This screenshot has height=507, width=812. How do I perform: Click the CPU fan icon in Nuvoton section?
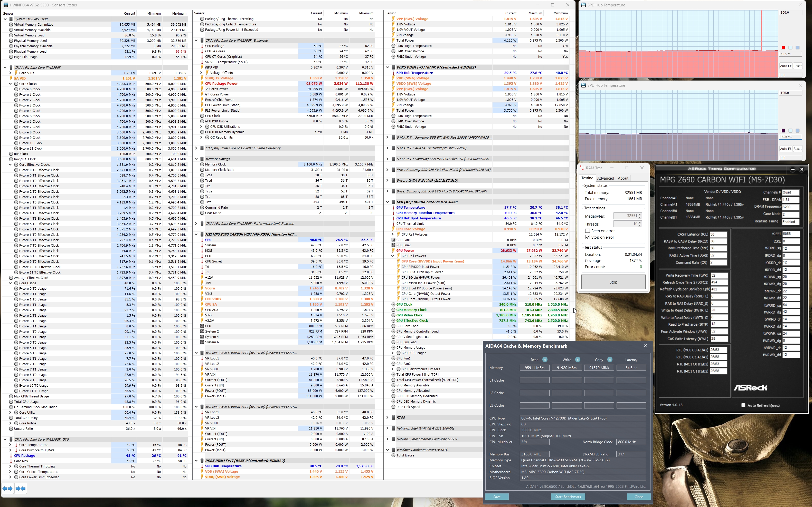[202, 326]
